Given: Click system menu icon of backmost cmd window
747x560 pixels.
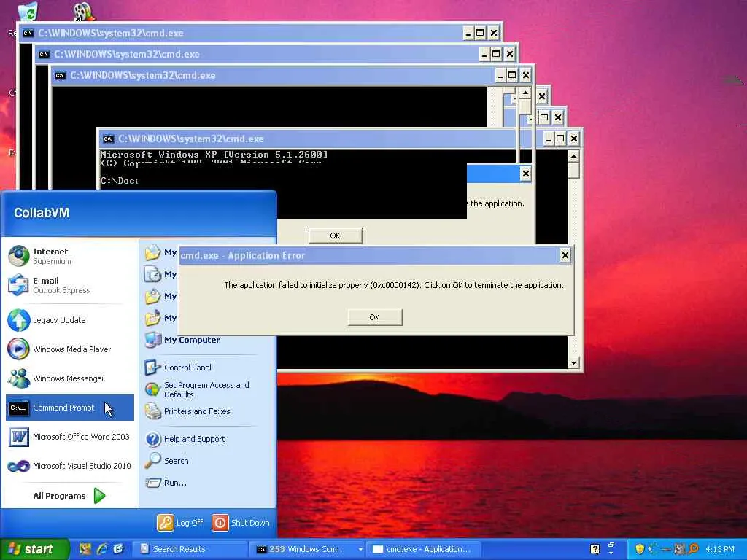Looking at the screenshot, I should pos(28,33).
